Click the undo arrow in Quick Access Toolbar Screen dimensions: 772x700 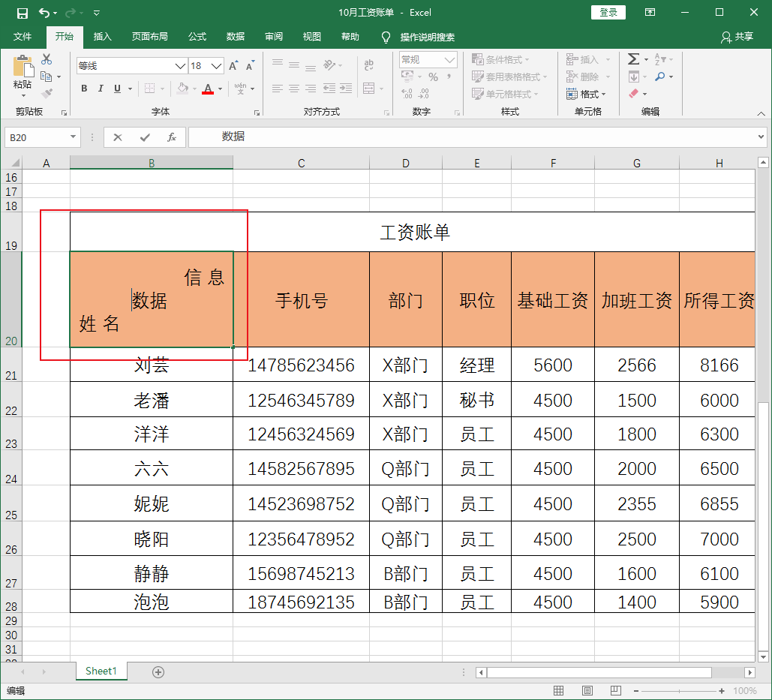47,11
